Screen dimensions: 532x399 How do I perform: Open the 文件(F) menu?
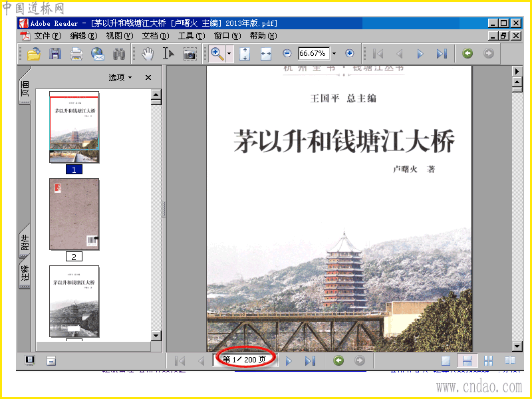pyautogui.click(x=47, y=36)
